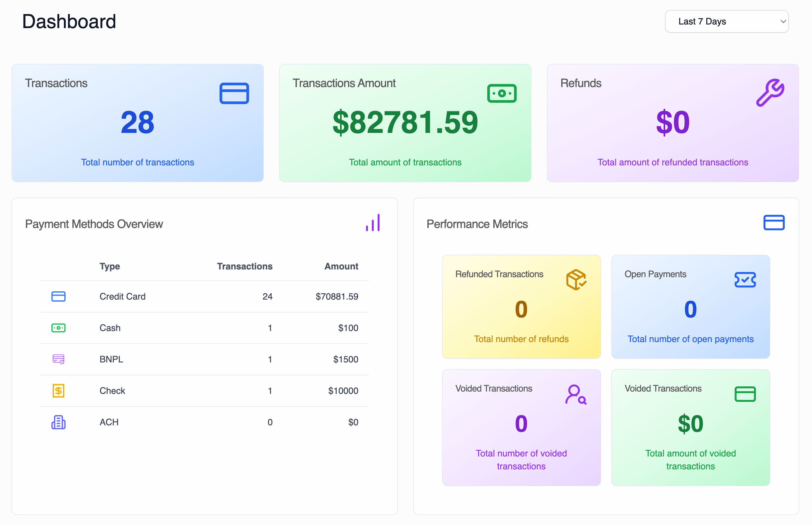Click 'Total amount of refunded transactions' text
Screen dimensions: 812x526
(672, 162)
